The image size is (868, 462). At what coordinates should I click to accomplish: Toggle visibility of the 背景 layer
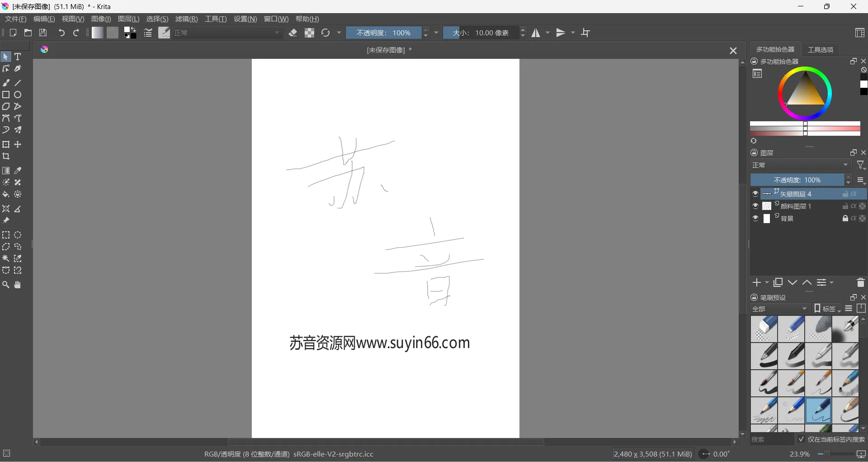pos(755,219)
